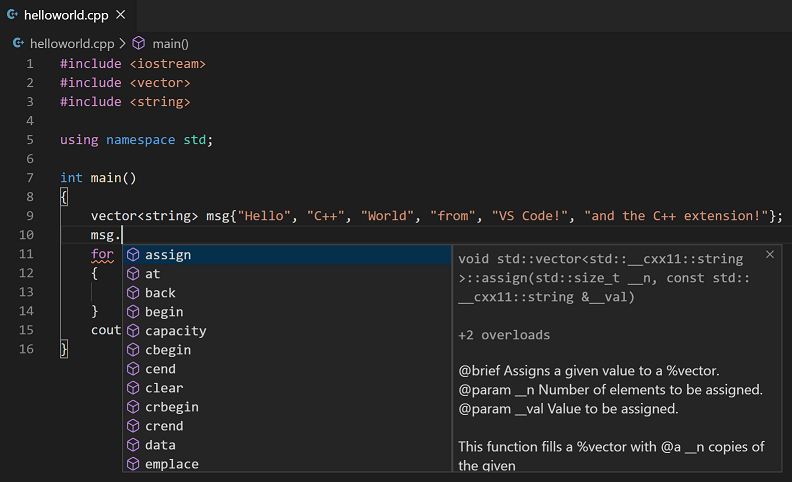Choose the 'at' autocomplete suggestion

tap(152, 274)
